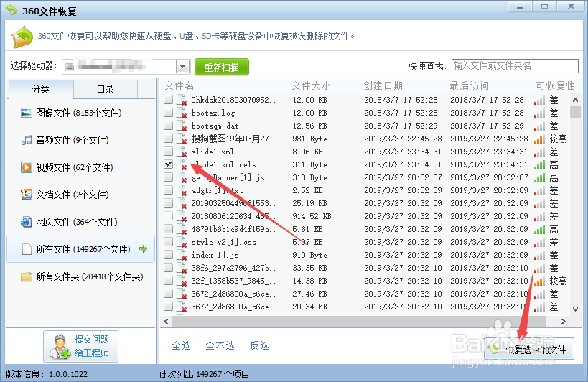588x382 pixels.
Task: Click the file icon of Chkdsk201803070952
Action: (x=182, y=100)
